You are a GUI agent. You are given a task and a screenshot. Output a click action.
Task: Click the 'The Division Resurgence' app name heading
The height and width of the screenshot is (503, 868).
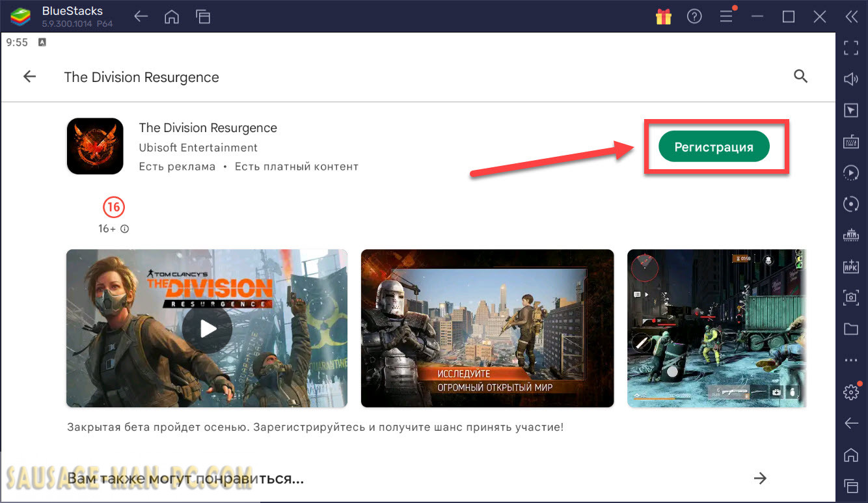coord(208,128)
